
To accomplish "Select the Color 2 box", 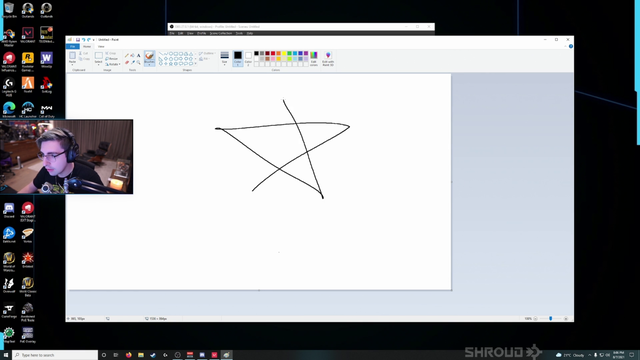I will point(248,59).
